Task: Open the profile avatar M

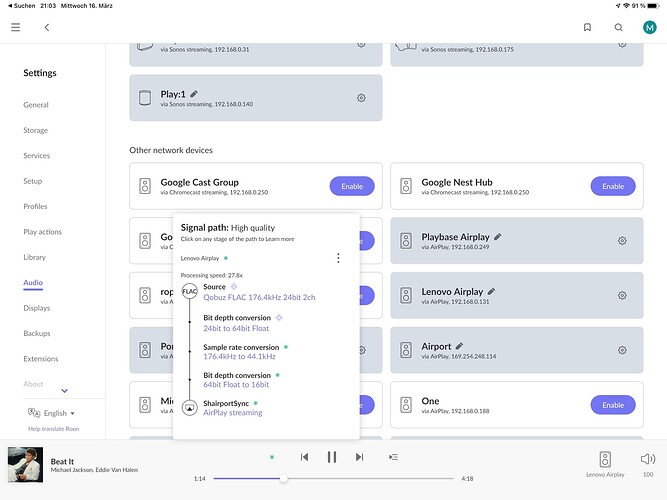Action: pos(649,28)
